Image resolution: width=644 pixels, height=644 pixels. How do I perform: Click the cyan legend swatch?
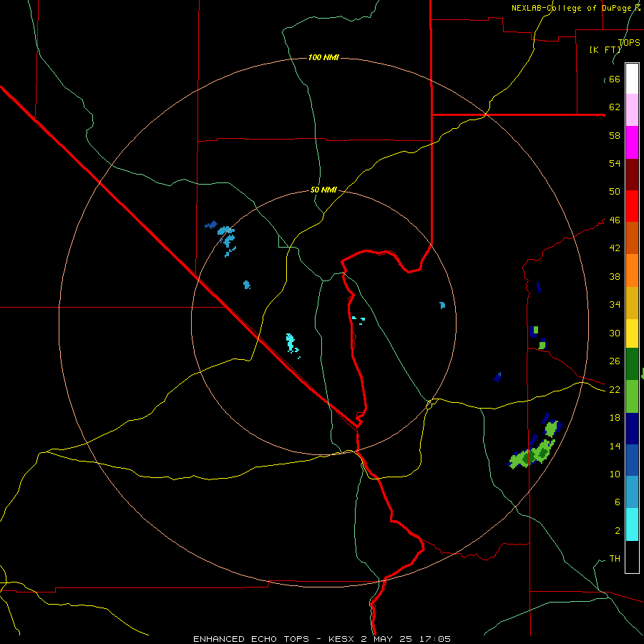click(632, 525)
